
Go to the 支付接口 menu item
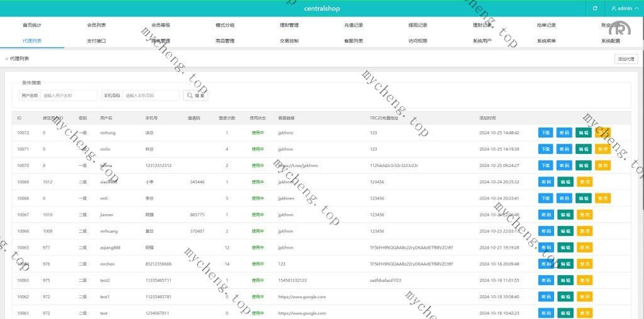[96, 41]
